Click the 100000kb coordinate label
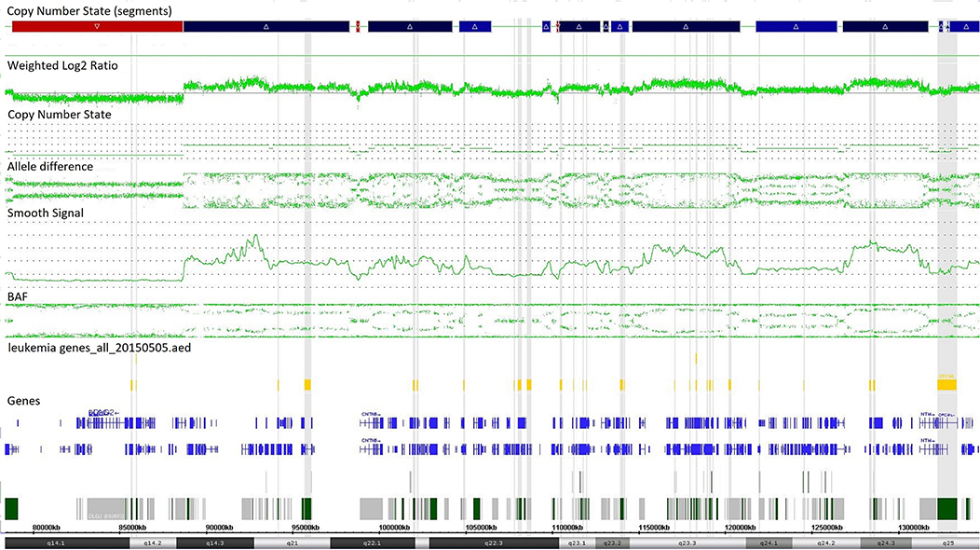This screenshot has height=550, width=980. click(394, 528)
